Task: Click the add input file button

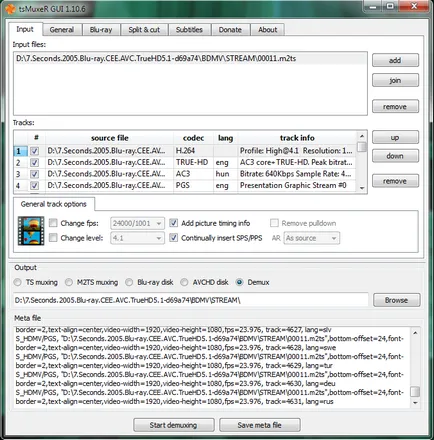Action: pyautogui.click(x=395, y=60)
